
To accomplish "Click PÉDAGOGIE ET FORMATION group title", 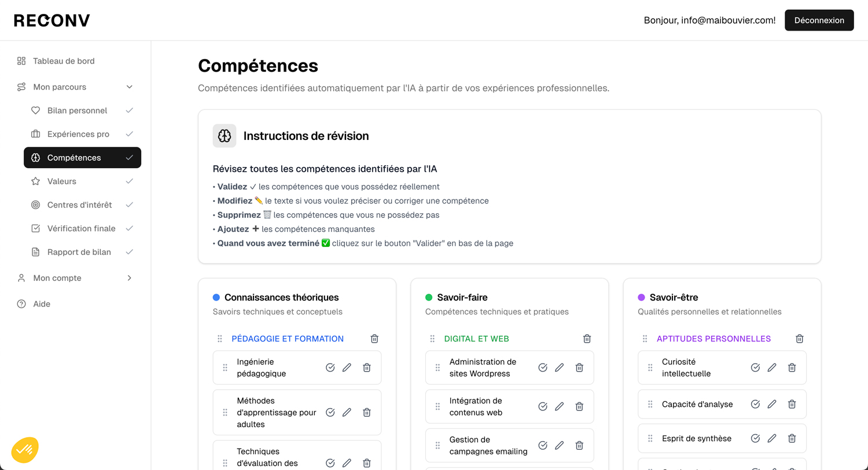I will point(288,339).
